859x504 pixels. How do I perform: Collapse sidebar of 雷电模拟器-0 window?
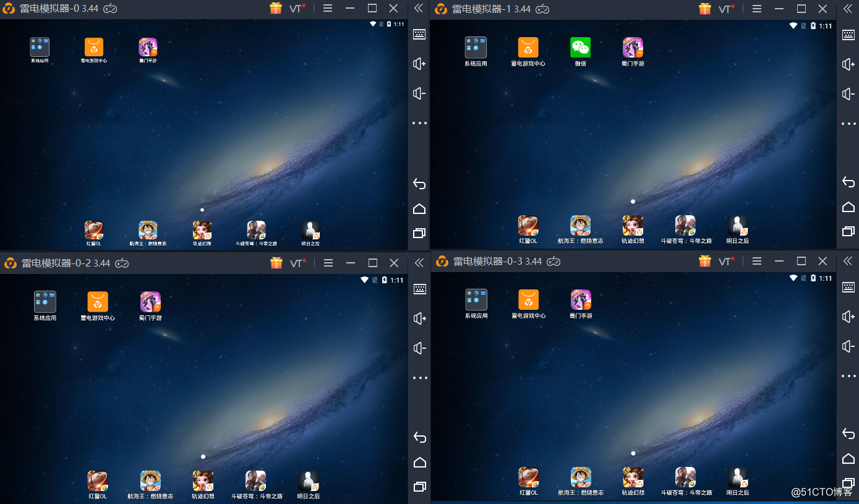tap(419, 8)
